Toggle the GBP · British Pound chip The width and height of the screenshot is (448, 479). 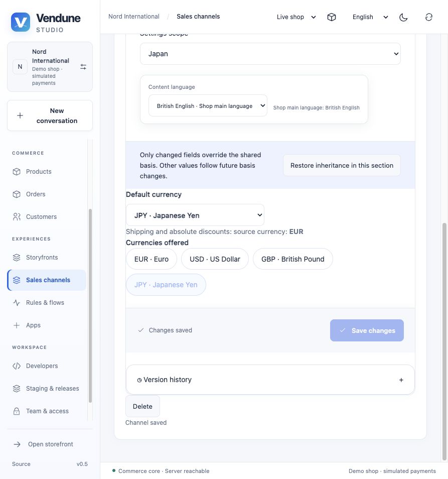[292, 259]
